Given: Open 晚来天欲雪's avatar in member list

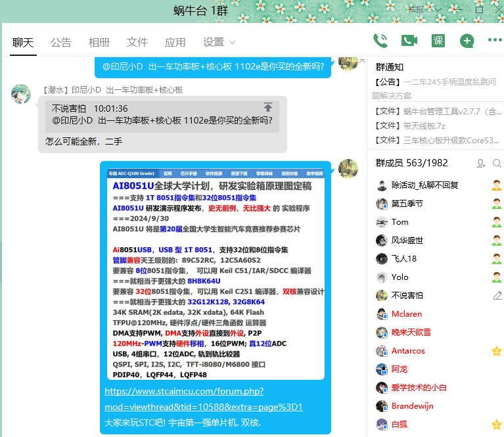Looking at the screenshot, I should pyautogui.click(x=382, y=333).
